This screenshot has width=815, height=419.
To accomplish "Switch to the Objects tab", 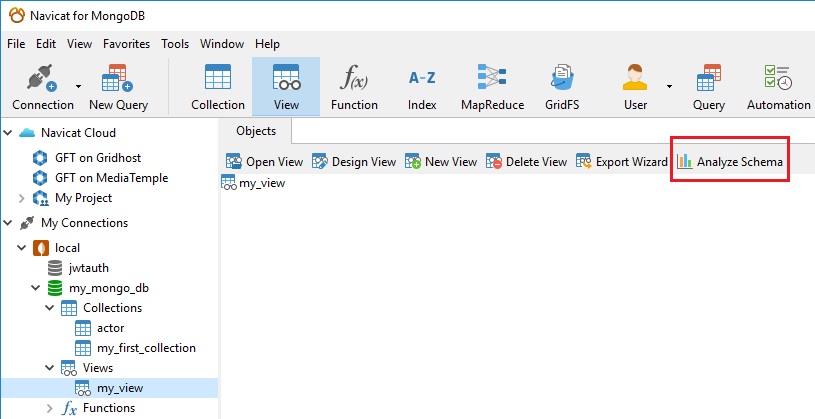I will pos(256,131).
